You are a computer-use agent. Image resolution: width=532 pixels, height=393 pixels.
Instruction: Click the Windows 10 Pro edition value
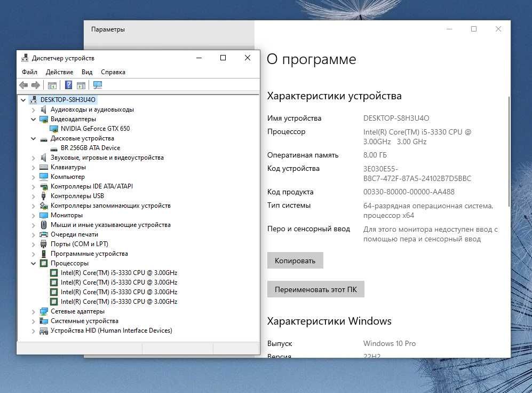click(x=390, y=343)
